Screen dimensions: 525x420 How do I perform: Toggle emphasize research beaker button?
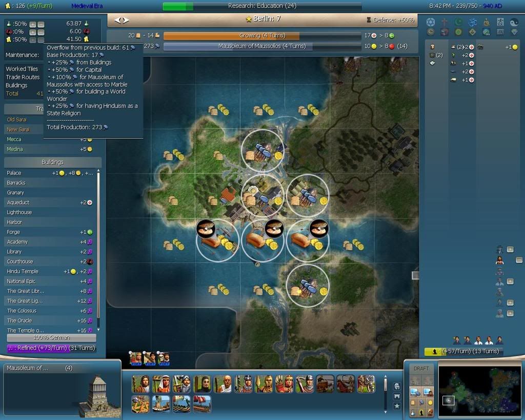[x=413, y=412]
